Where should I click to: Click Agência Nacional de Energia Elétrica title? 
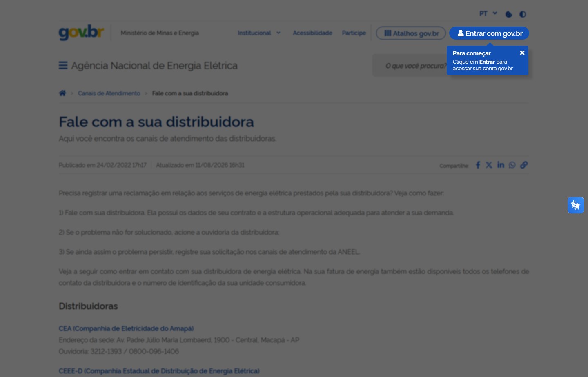154,66
